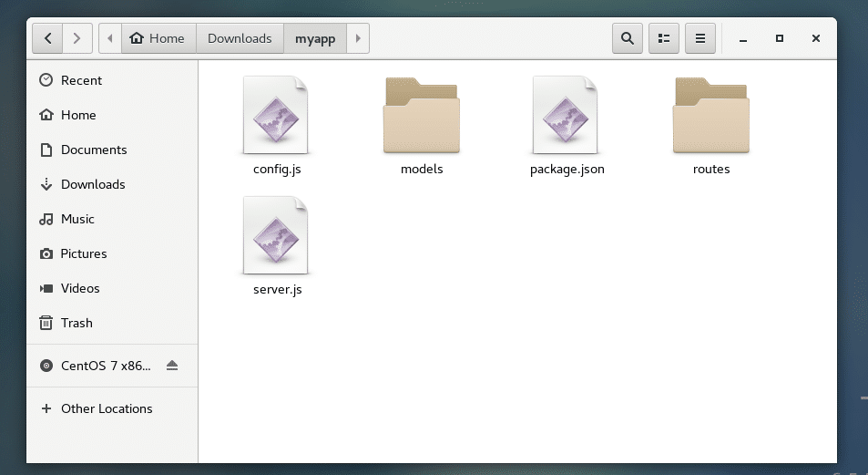
Task: Close the file manager window
Action: click(x=816, y=38)
